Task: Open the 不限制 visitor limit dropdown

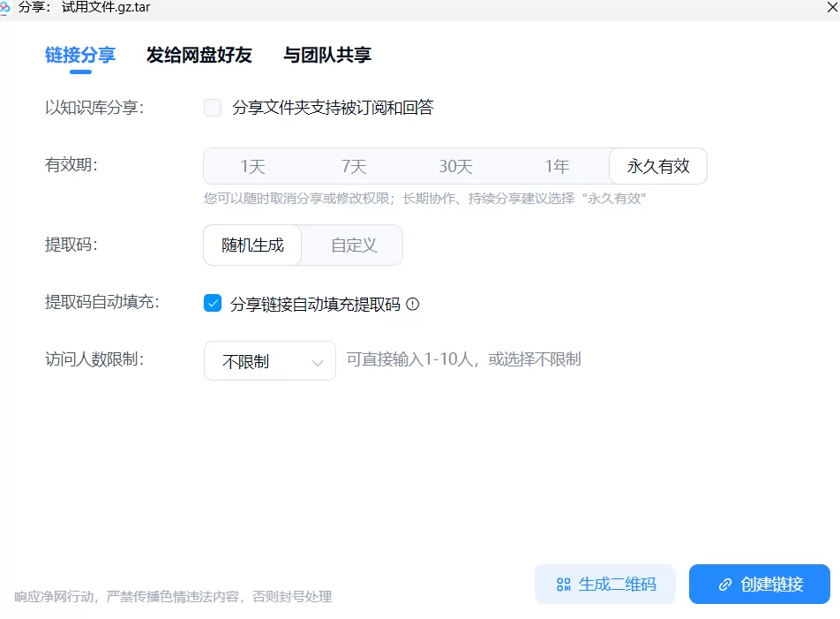Action: pos(270,361)
